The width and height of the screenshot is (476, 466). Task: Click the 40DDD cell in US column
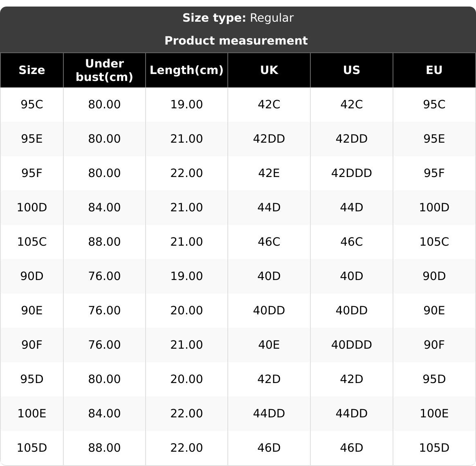click(x=352, y=345)
